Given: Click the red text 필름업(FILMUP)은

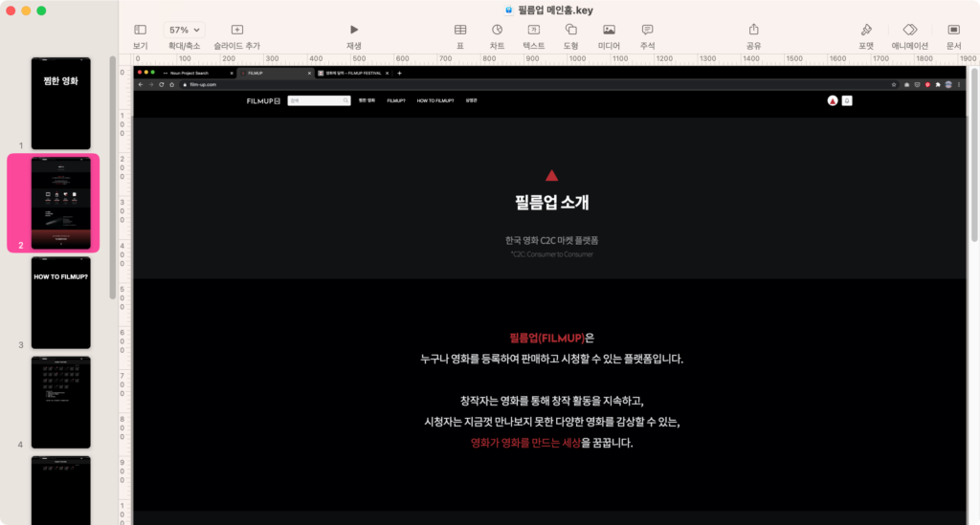Looking at the screenshot, I should [552, 338].
